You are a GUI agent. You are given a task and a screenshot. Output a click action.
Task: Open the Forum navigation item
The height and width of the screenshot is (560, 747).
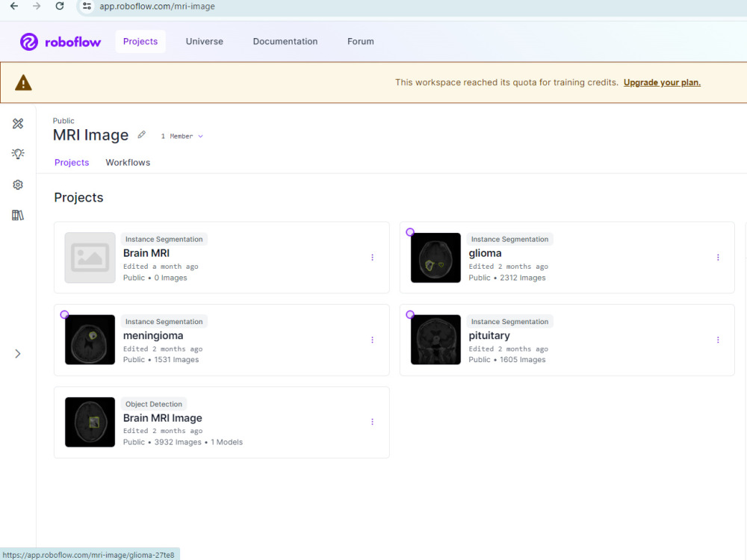click(x=360, y=41)
